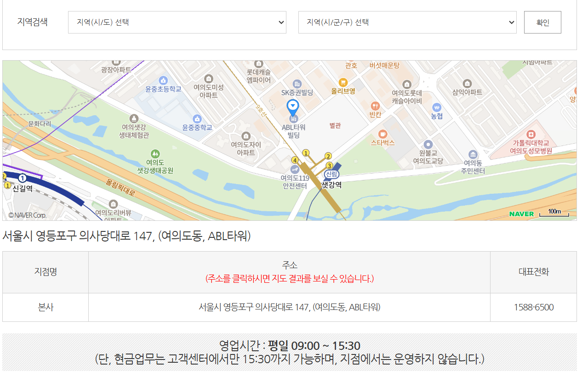Screen dimensions: 588x382
Task: Click the 신길역 line 1 station badge
Action: click(x=22, y=178)
